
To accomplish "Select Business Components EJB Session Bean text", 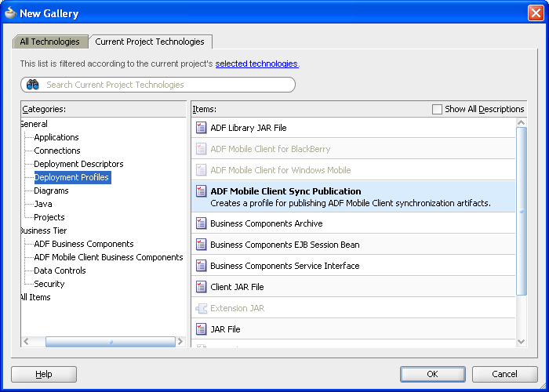I will click(285, 245).
